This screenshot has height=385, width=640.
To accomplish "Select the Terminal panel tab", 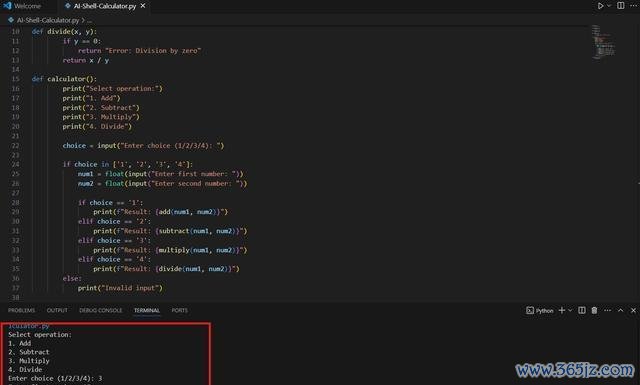I will (x=147, y=310).
